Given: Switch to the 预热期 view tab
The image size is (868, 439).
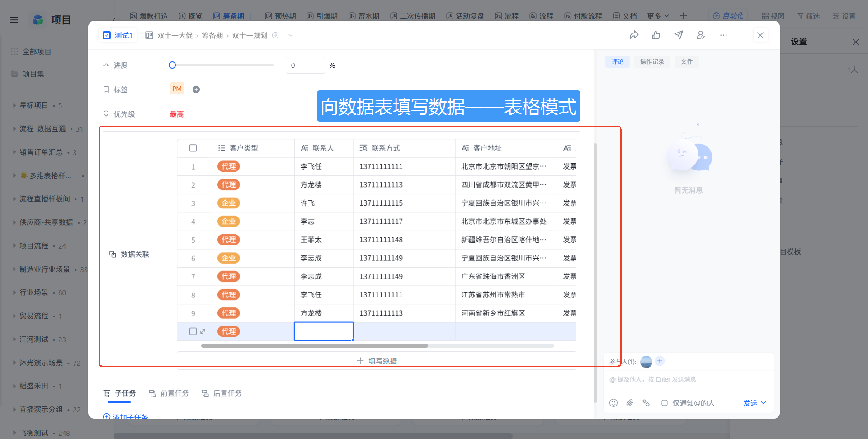Looking at the screenshot, I should click(x=280, y=16).
